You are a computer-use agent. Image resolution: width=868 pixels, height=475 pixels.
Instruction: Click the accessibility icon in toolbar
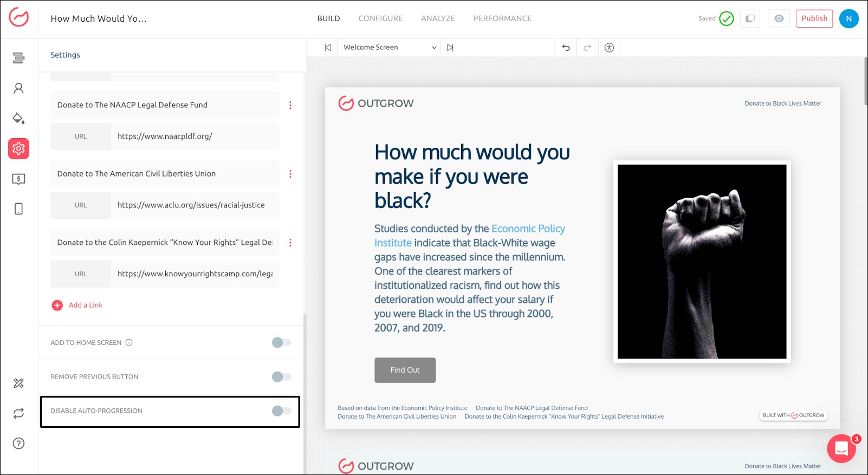click(x=609, y=48)
